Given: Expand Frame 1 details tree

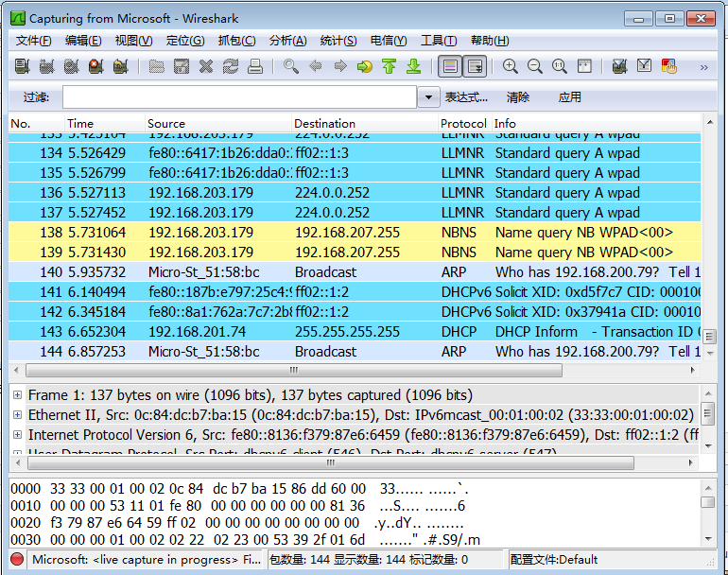Looking at the screenshot, I should click(17, 394).
